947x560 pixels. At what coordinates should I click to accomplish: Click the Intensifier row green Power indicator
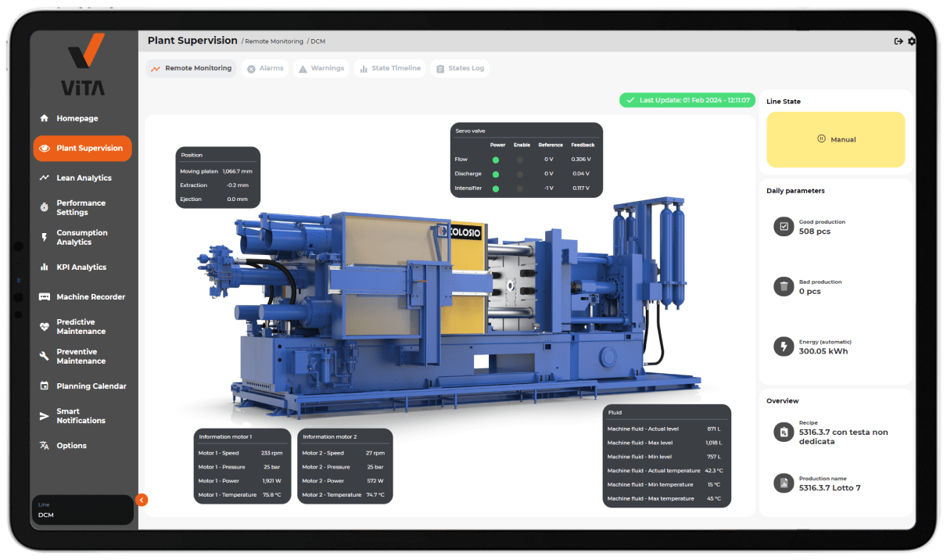pos(495,188)
